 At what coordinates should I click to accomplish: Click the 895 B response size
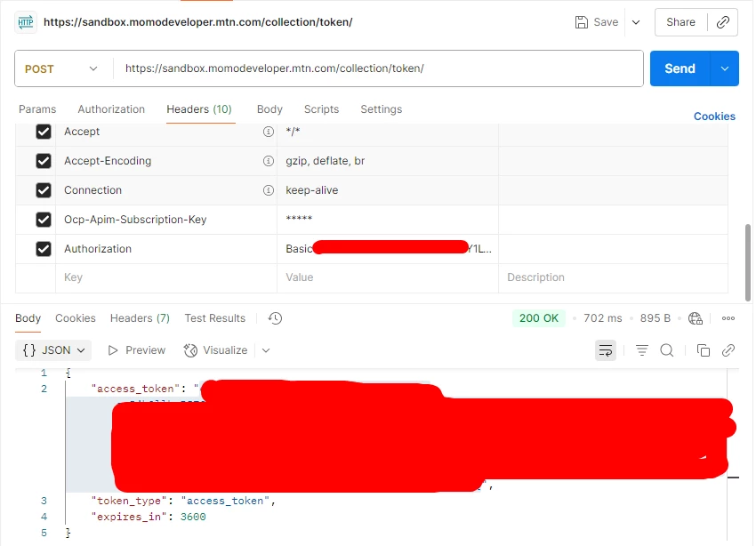coord(655,318)
